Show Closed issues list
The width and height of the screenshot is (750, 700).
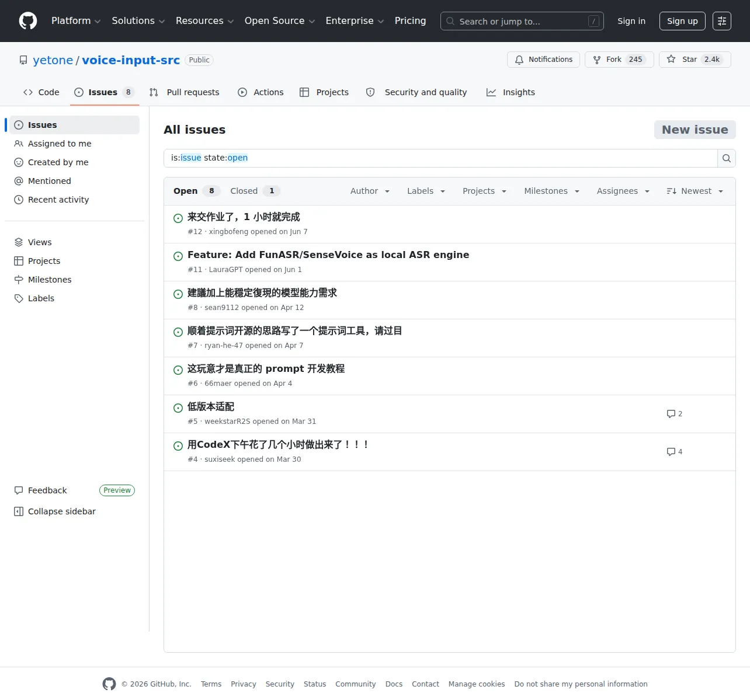pos(255,191)
